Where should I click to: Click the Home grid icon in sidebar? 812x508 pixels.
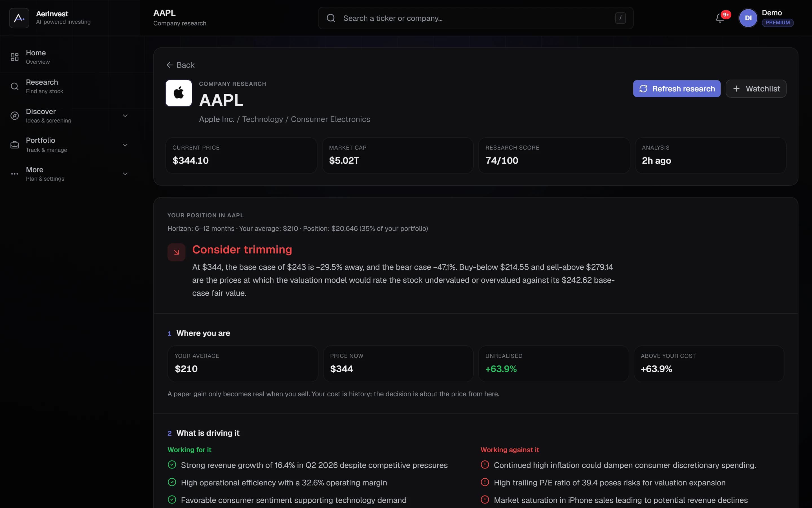click(14, 57)
